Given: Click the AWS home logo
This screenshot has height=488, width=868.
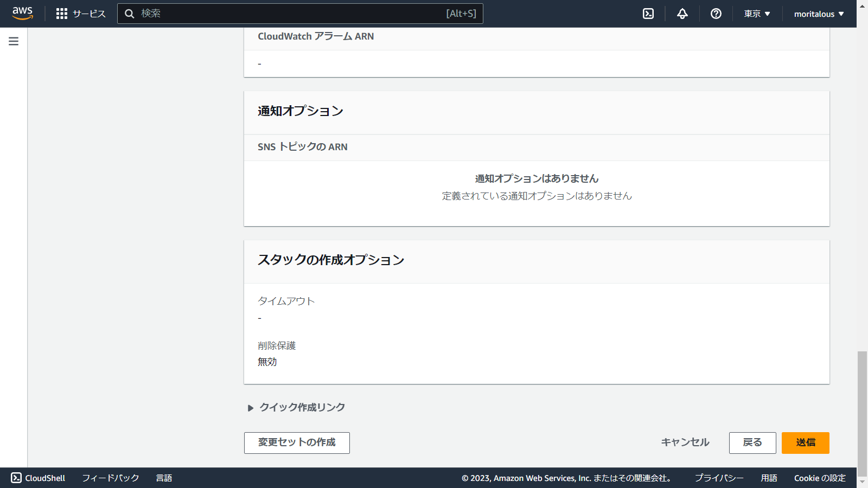Looking at the screenshot, I should pos(22,13).
